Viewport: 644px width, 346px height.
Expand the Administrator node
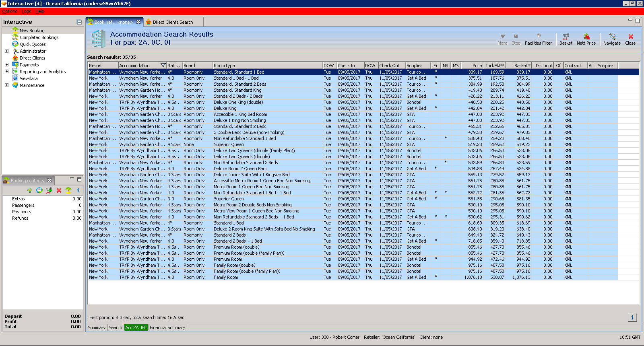[x=6, y=51]
